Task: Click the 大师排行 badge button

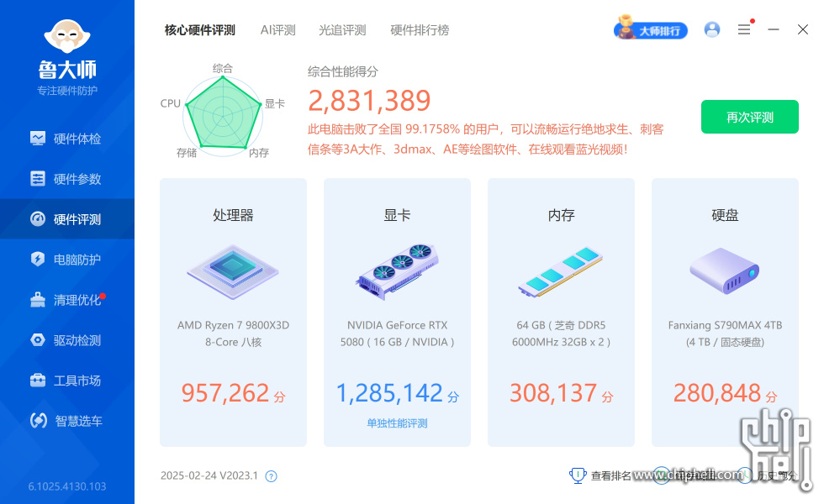Action: point(651,29)
